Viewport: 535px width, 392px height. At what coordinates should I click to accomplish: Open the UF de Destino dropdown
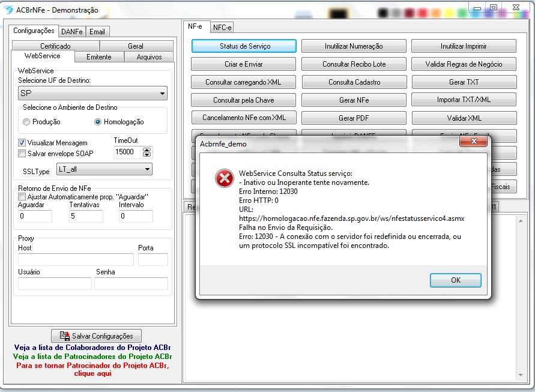[92, 93]
